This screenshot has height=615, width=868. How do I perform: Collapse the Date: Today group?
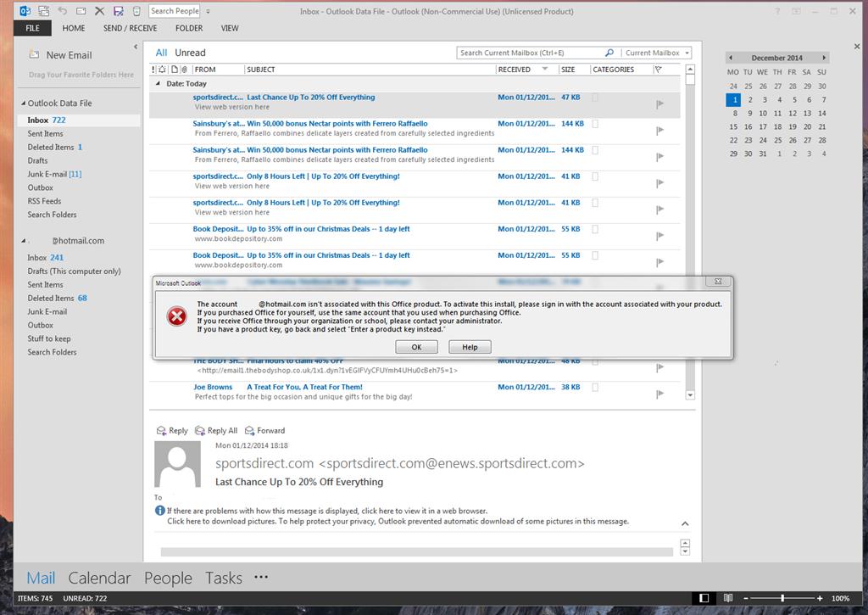coord(158,84)
